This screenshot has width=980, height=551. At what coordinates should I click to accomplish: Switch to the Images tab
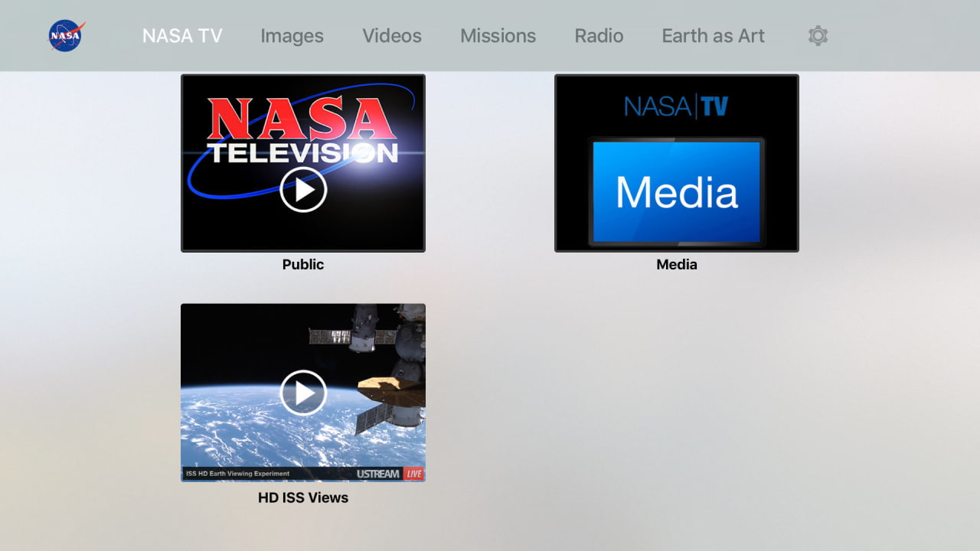[x=292, y=36]
